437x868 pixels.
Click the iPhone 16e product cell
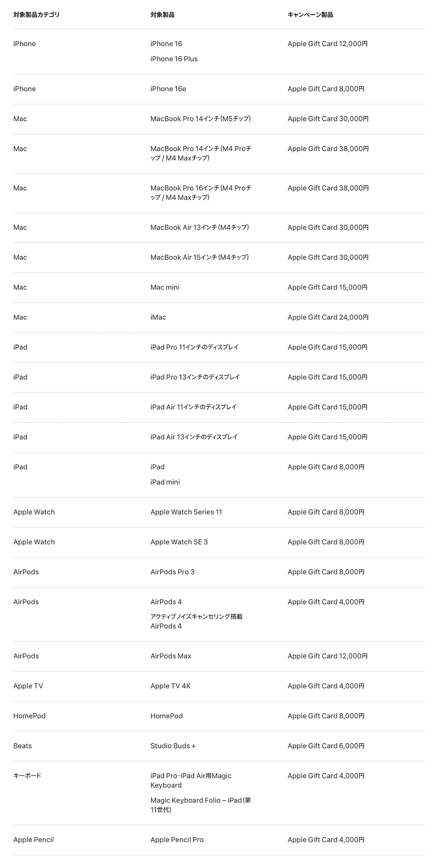click(168, 89)
